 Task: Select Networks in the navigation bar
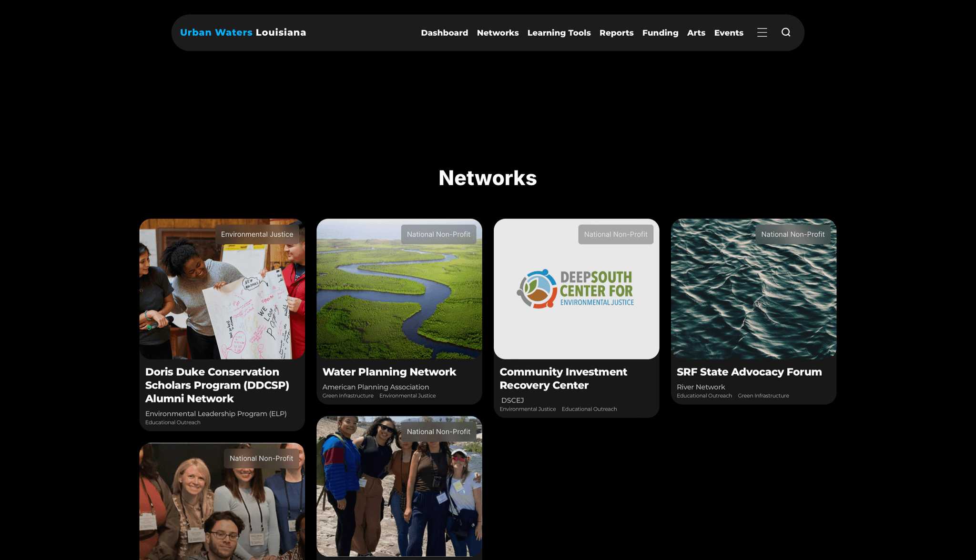498,33
